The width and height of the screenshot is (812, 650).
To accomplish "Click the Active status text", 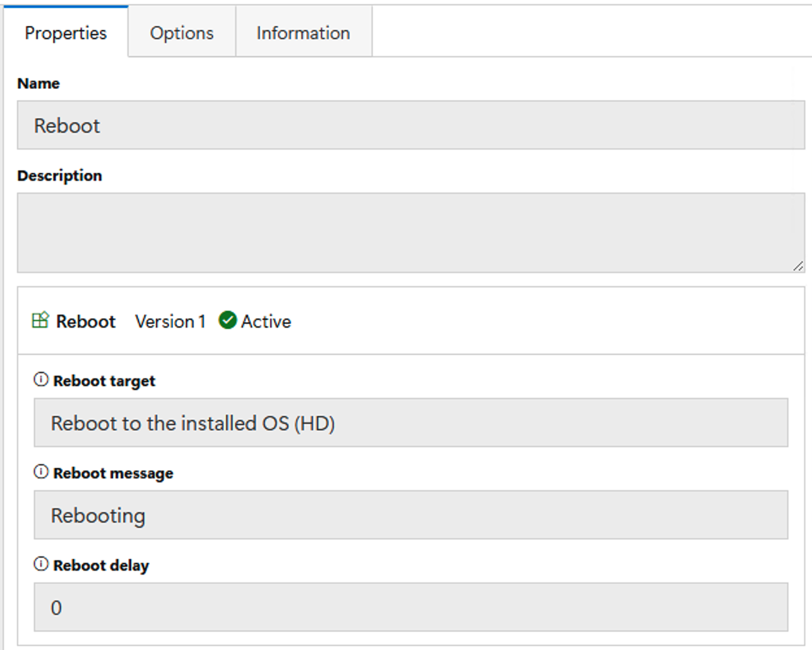I will [266, 321].
